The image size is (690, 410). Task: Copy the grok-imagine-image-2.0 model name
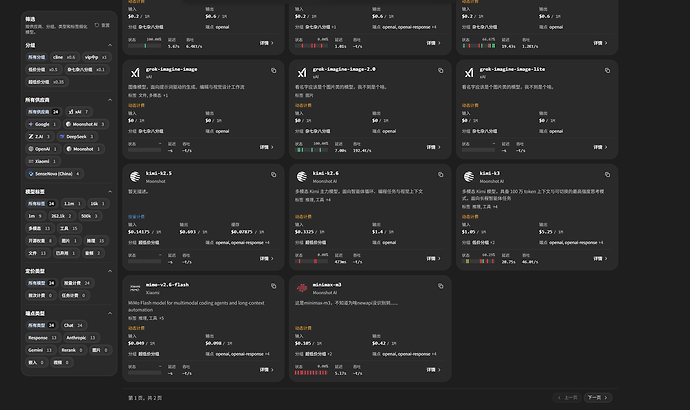440,70
